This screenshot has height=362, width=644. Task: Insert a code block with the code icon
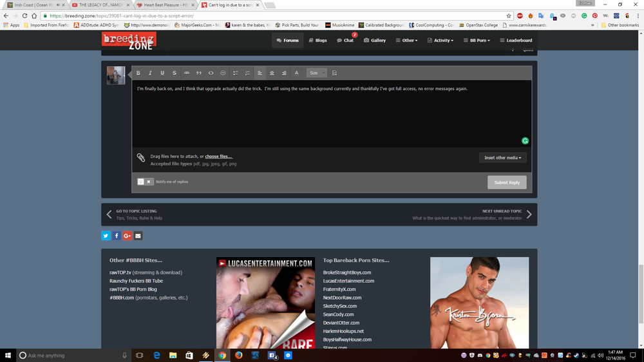point(211,73)
